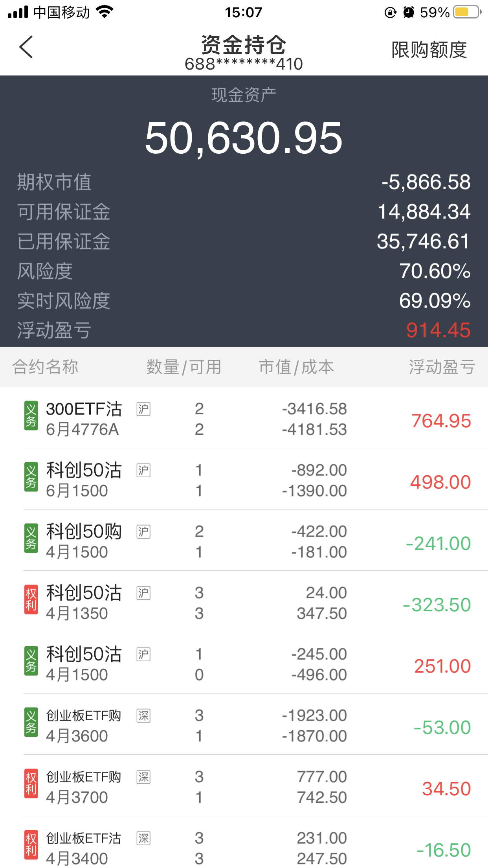488x868 pixels.
Task: Open 限购额度 page
Action: [429, 50]
